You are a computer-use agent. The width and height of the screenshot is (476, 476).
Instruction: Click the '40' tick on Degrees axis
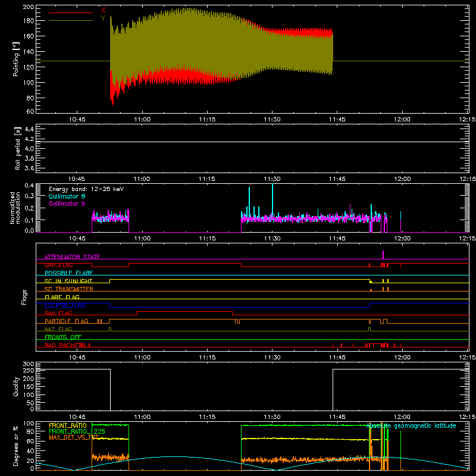[x=30, y=451]
